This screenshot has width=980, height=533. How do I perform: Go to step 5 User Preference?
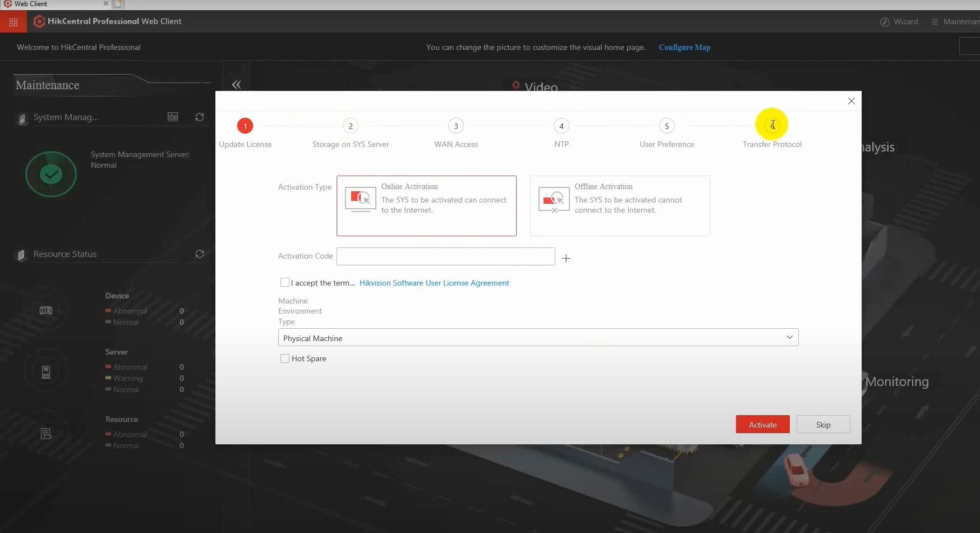point(667,126)
